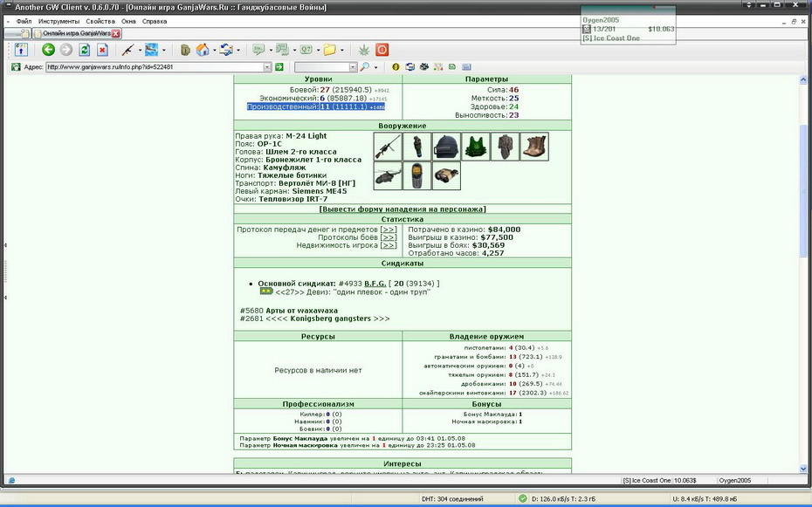812x507 pixels.
Task: Open the Инструменты menu
Action: coord(59,21)
